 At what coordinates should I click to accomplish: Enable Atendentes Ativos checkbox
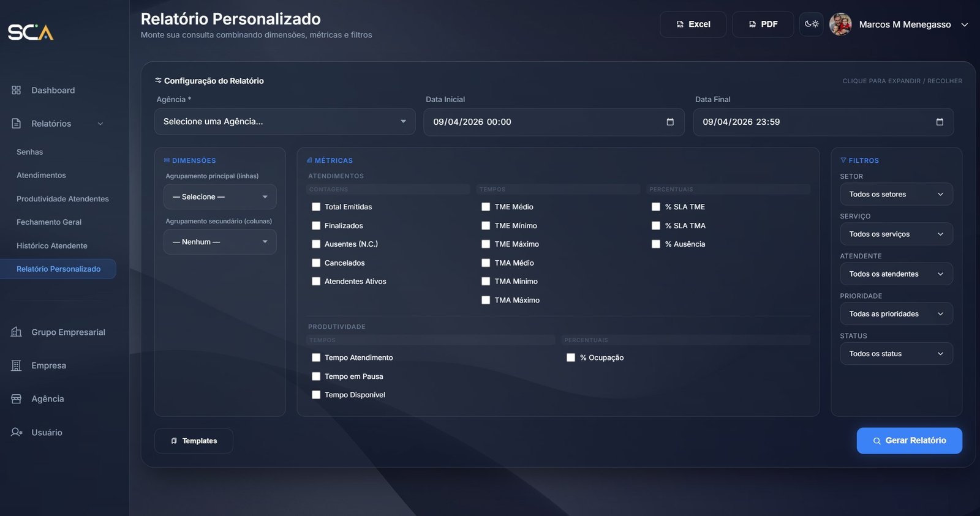point(316,282)
